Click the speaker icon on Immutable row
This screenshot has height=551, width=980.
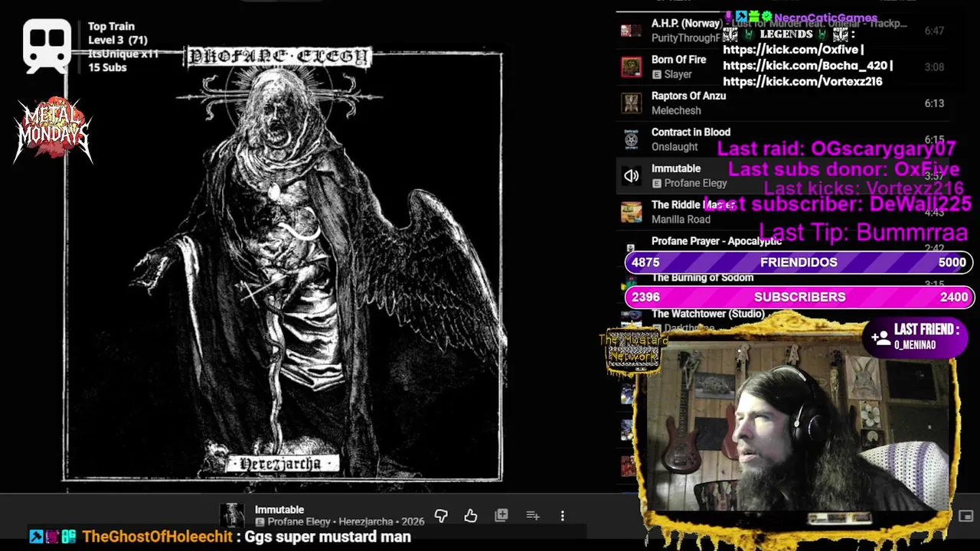click(632, 176)
